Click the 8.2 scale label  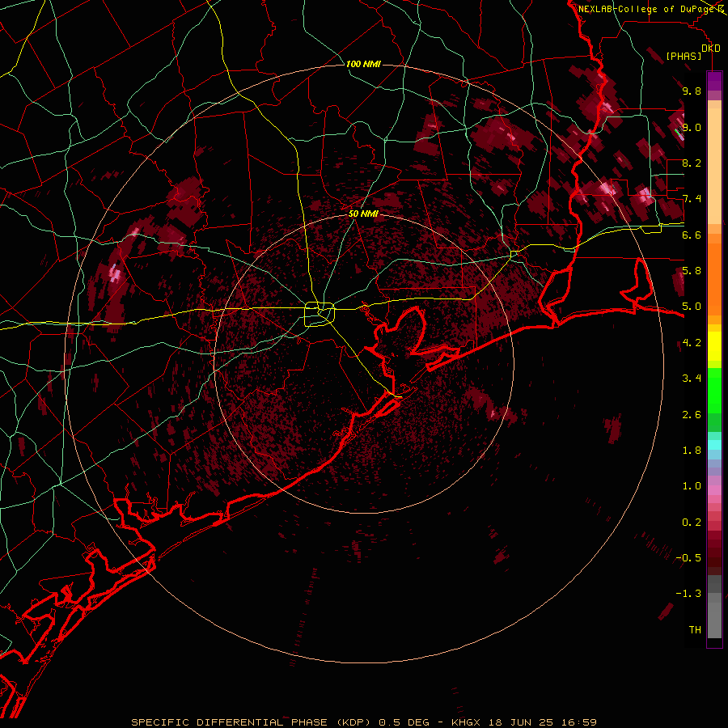coord(692,163)
